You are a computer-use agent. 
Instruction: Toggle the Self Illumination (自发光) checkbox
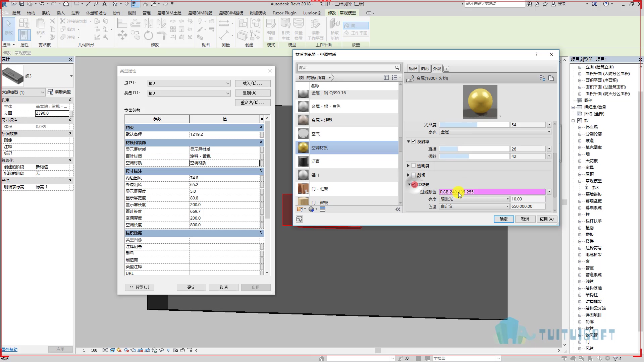[x=414, y=184]
